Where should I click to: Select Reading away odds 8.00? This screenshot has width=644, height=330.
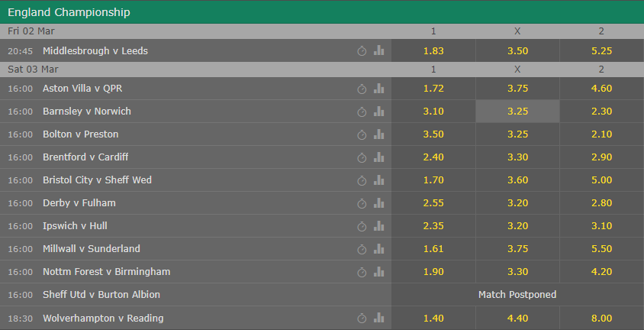pyautogui.click(x=602, y=318)
